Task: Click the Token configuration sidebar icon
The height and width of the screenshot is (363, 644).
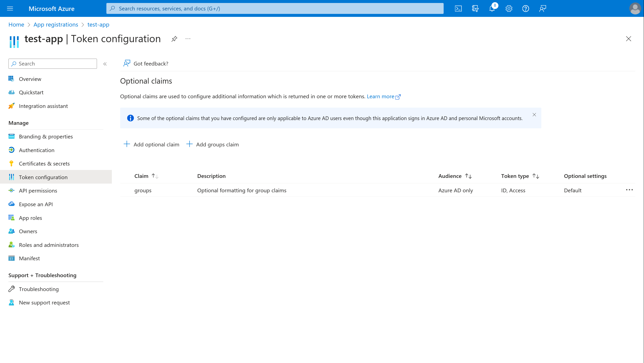Action: coord(11,177)
